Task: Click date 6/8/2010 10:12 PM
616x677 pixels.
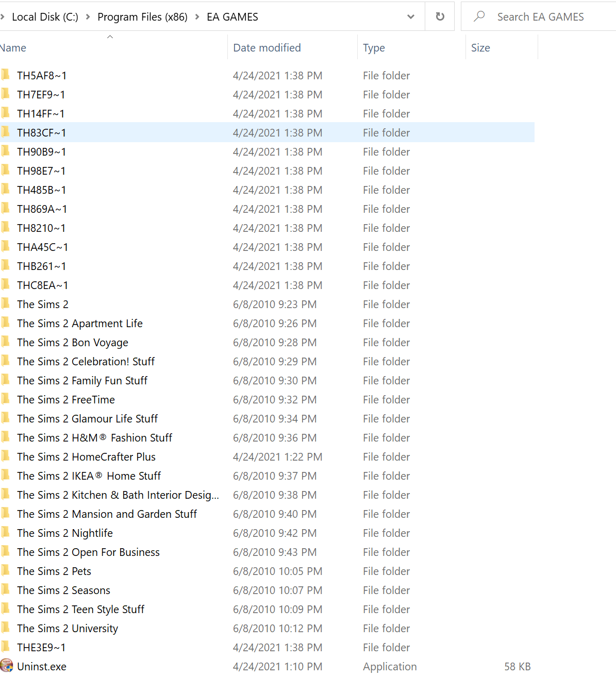Action: pos(277,629)
